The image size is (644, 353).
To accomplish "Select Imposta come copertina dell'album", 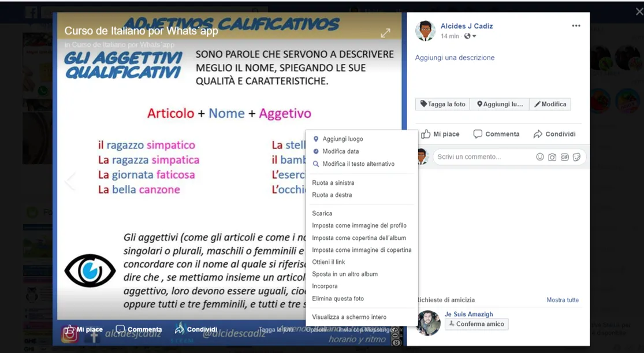I will tap(362, 237).
